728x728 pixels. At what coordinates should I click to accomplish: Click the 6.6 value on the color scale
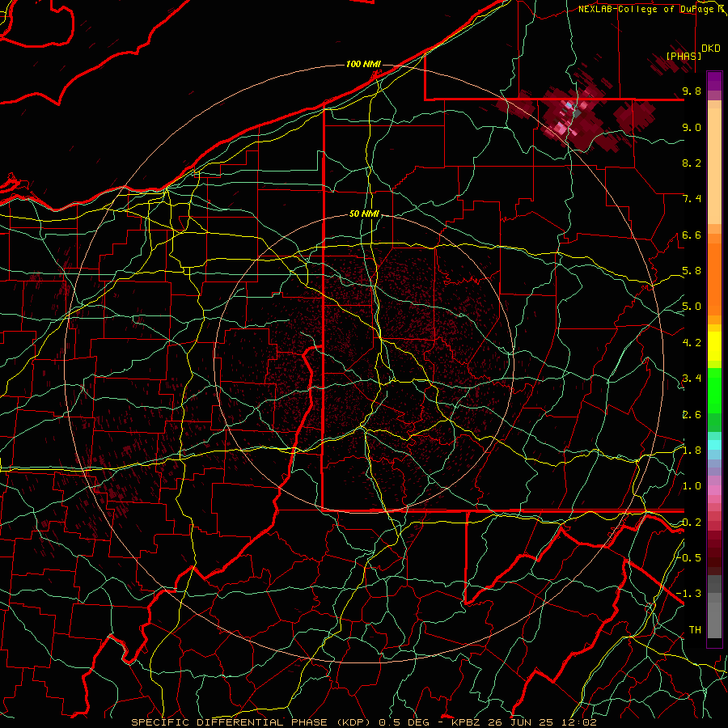click(692, 235)
